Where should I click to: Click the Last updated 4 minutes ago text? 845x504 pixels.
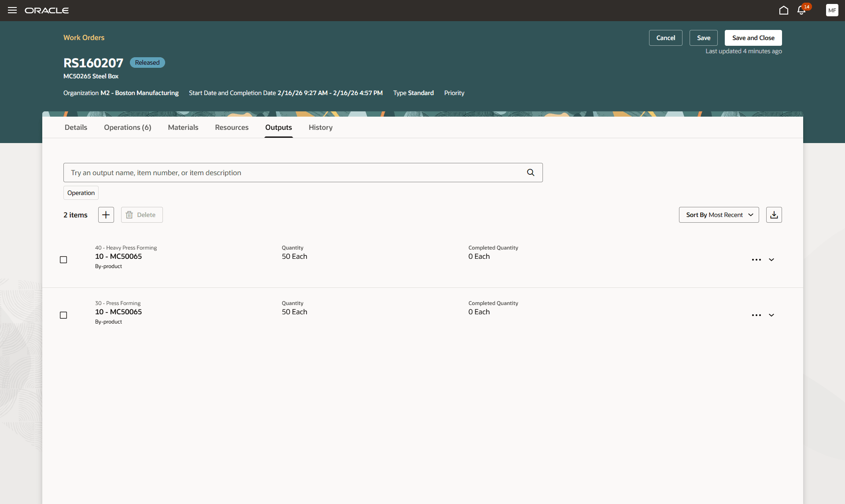744,51
